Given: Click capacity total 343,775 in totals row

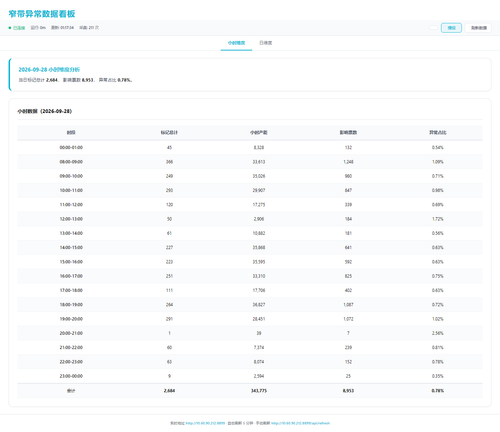Looking at the screenshot, I should [x=259, y=391].
